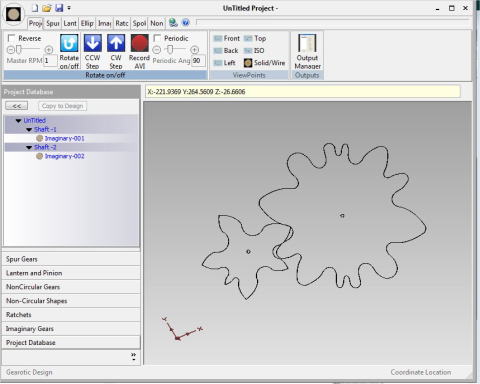Viewport: 480px width, 384px height.
Task: Click the open folder icon in title bar
Action: 47,8
